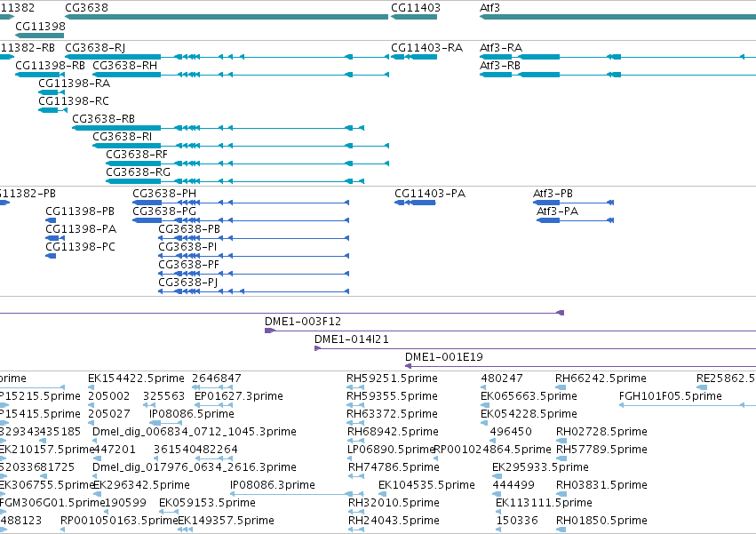
Task: Select protein CG3638-PJ
Action: pyautogui.click(x=253, y=291)
